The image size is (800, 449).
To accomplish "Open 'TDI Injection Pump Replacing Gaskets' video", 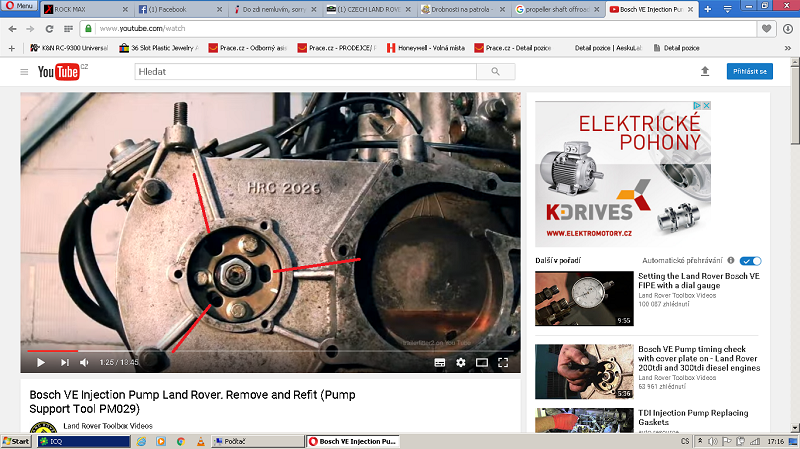I will [693, 417].
